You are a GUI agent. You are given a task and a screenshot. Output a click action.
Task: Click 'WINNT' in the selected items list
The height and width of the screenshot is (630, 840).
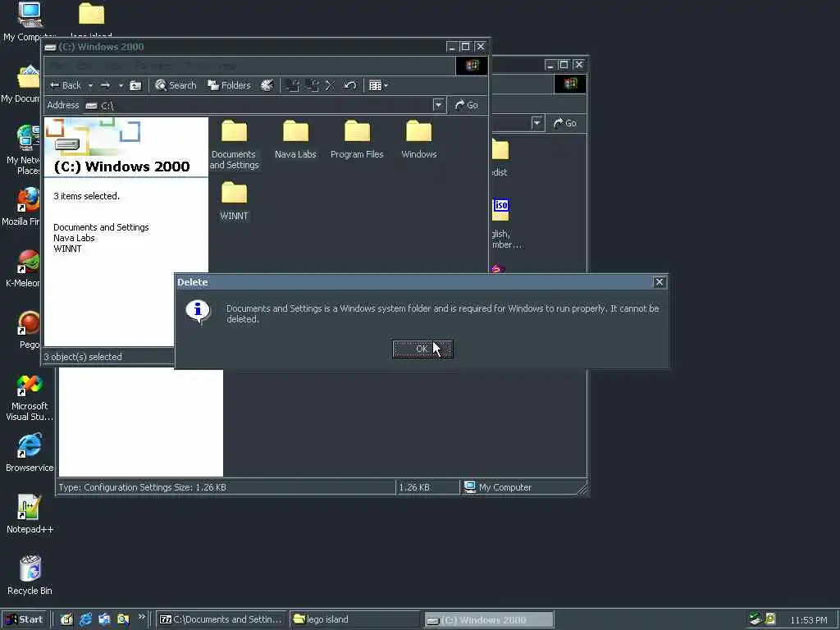click(x=67, y=249)
